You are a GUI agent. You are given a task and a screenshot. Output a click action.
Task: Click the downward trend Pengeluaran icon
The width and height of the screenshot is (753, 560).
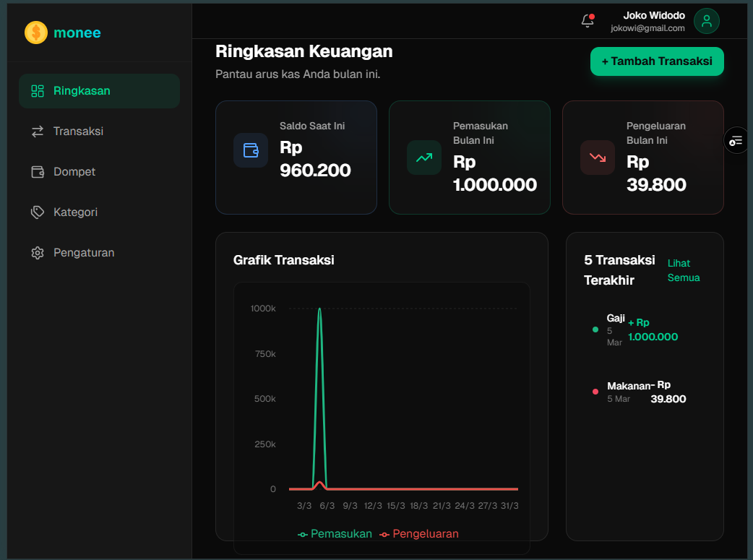598,158
